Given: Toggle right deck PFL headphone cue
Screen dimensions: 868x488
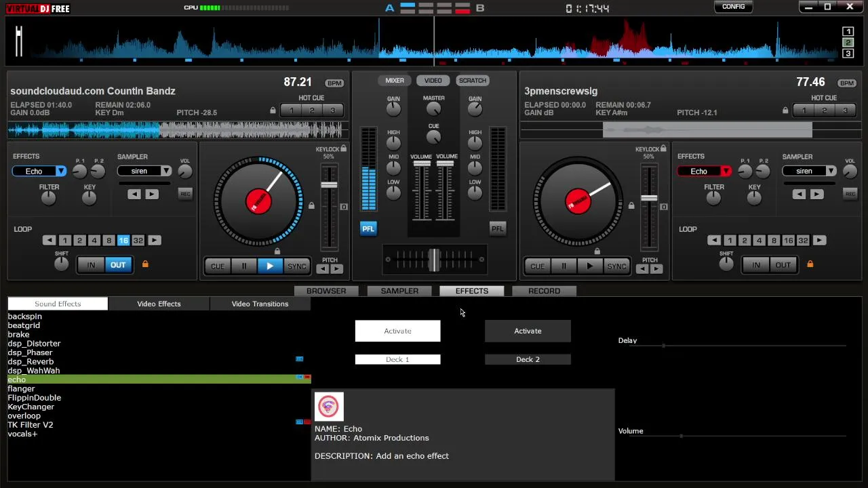Looking at the screenshot, I should pos(497,229).
